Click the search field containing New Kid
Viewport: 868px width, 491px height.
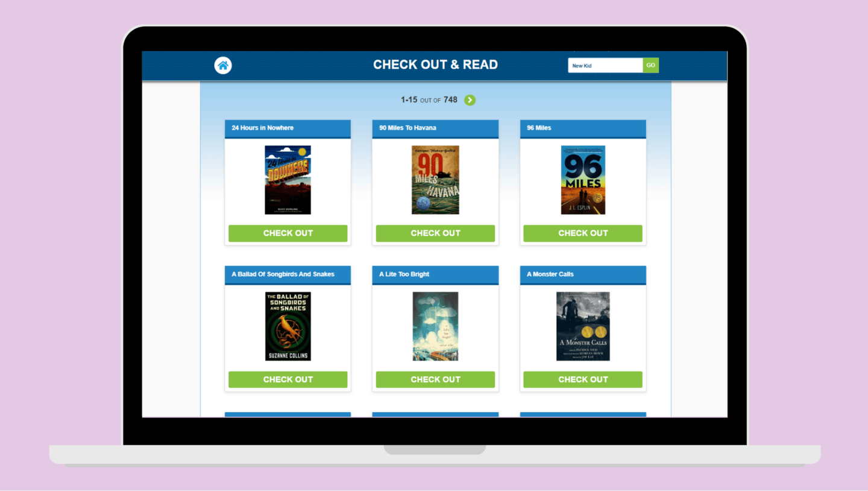coord(605,66)
